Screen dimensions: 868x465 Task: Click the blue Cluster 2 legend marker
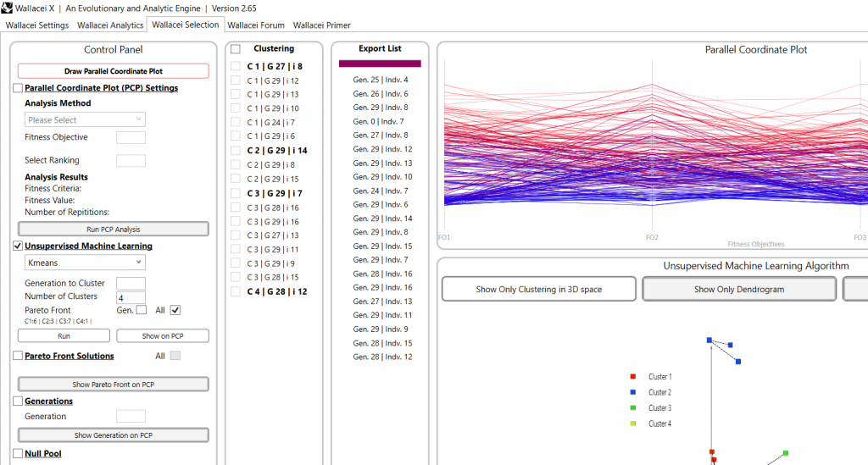633,392
